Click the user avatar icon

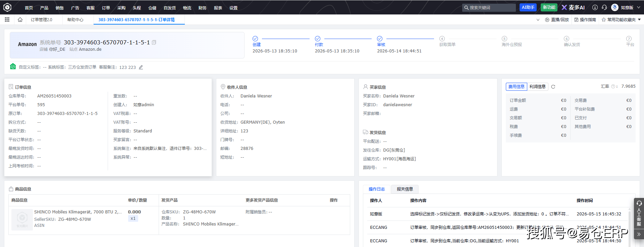coord(615,7)
